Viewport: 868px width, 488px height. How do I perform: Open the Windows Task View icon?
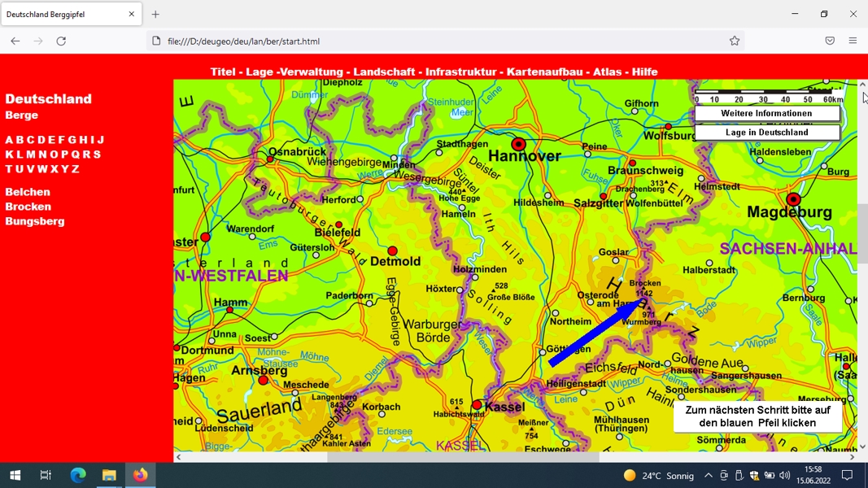46,475
